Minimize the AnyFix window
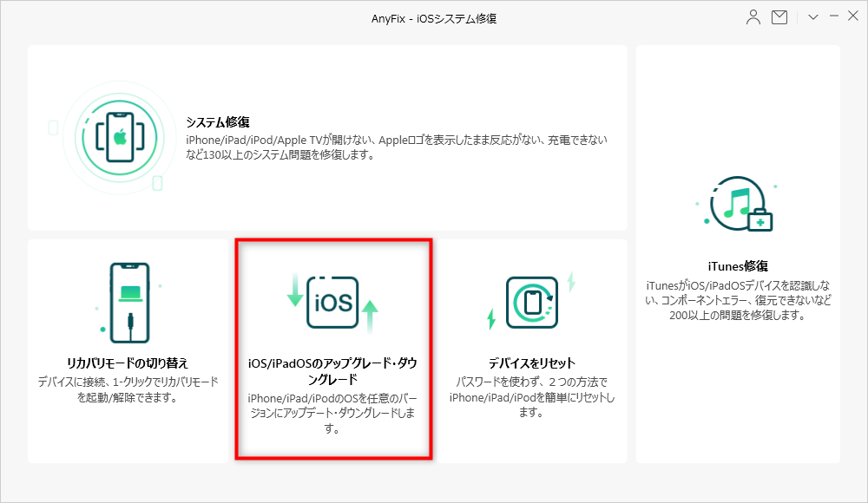 [833, 16]
